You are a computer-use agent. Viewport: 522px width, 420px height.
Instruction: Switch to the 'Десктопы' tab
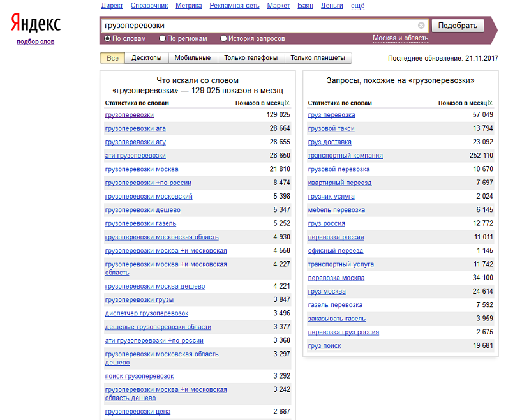pos(147,58)
